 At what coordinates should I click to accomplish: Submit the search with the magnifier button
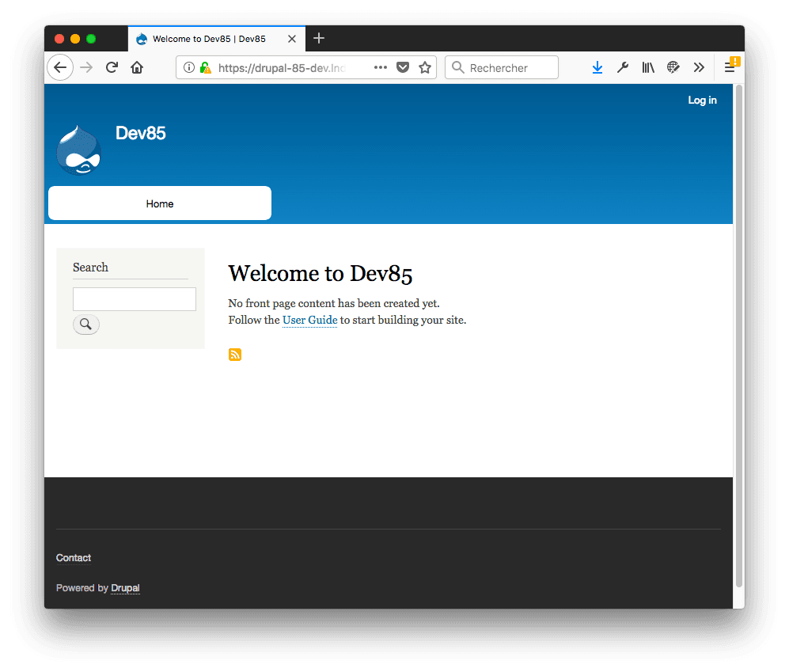coord(85,324)
